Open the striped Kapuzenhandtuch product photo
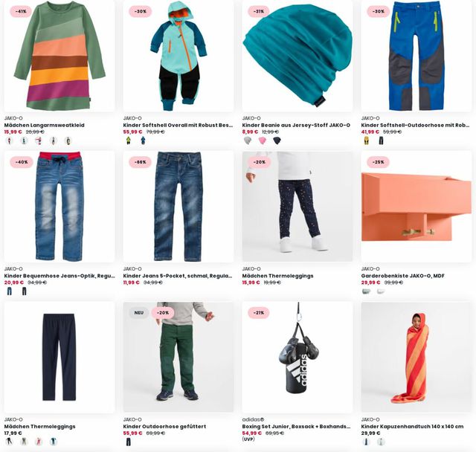This screenshot has width=476, height=452. [416, 357]
